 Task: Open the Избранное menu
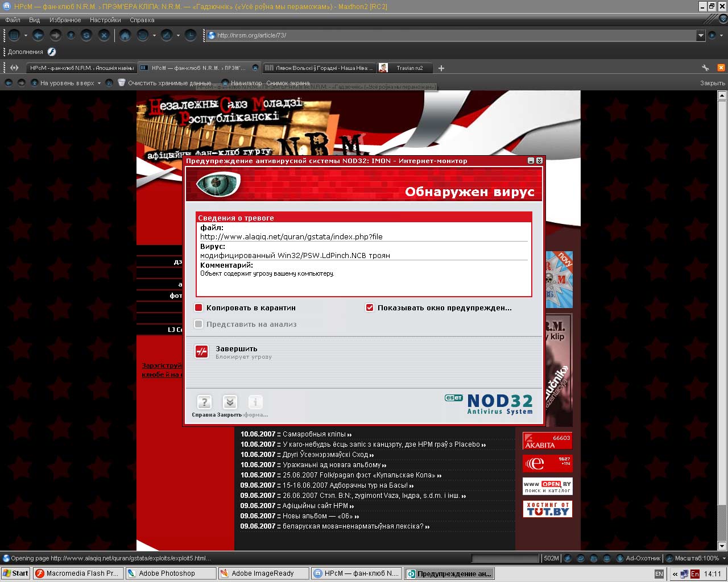pyautogui.click(x=65, y=20)
